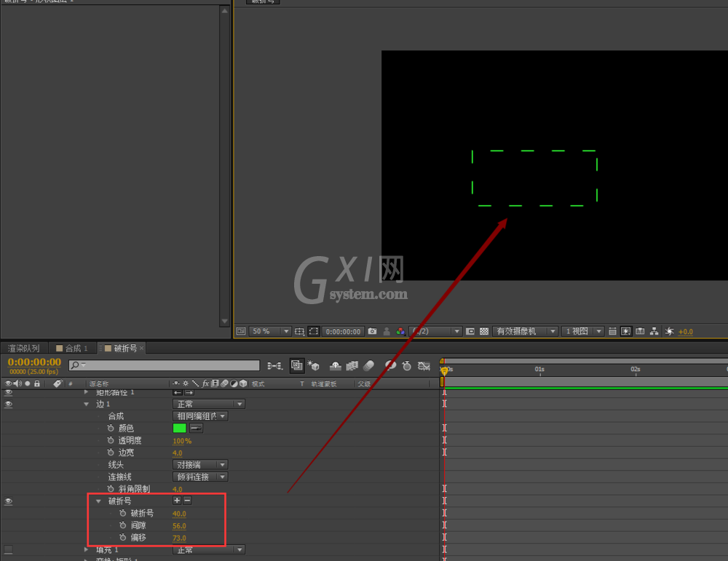728x561 pixels.
Task: Toggle stopwatch for 颜色 property
Action: click(111, 428)
